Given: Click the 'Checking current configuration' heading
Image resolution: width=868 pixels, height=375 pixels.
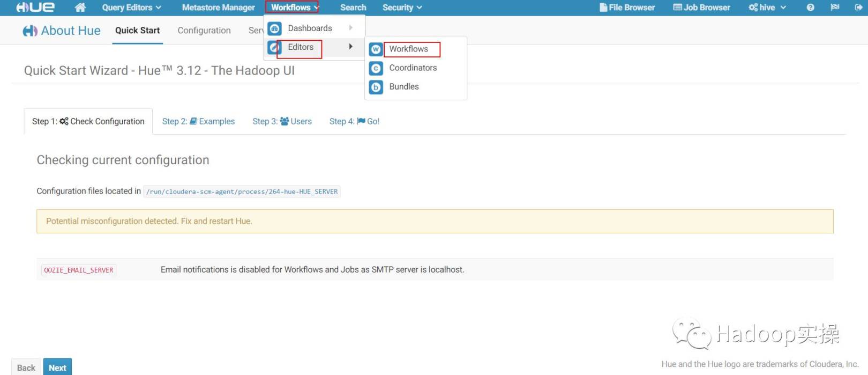Looking at the screenshot, I should point(123,160).
